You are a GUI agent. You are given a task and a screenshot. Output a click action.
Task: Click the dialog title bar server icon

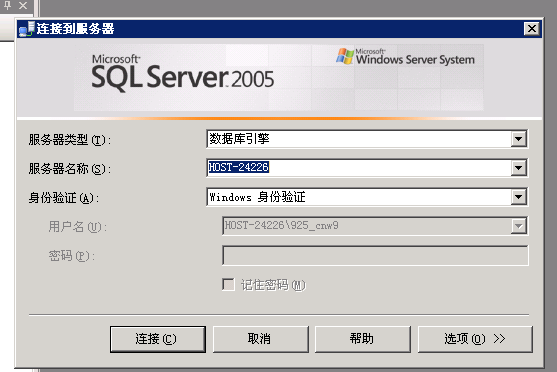27,29
